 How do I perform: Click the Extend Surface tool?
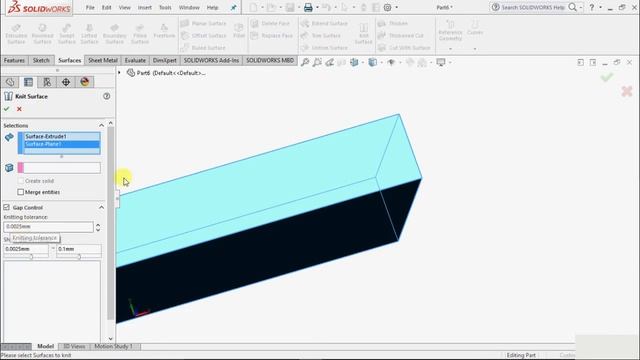324,24
